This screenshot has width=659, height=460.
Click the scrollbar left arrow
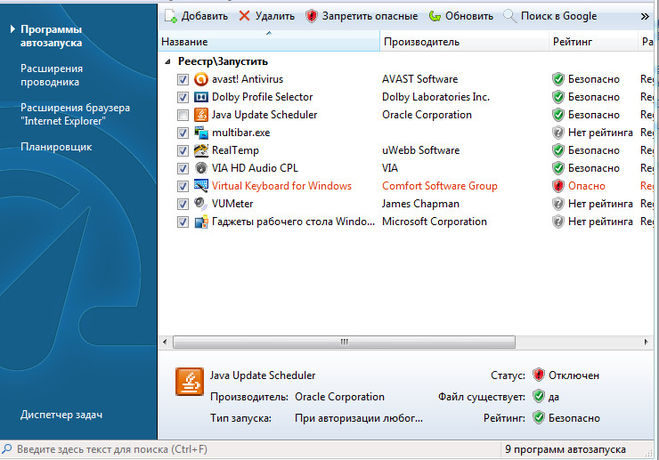[165, 342]
